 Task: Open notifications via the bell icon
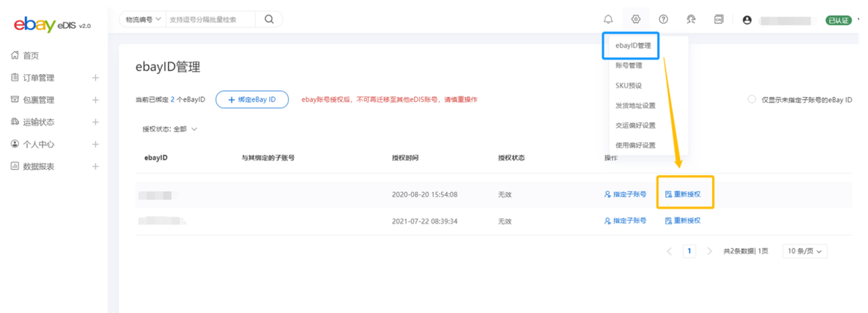pos(608,19)
